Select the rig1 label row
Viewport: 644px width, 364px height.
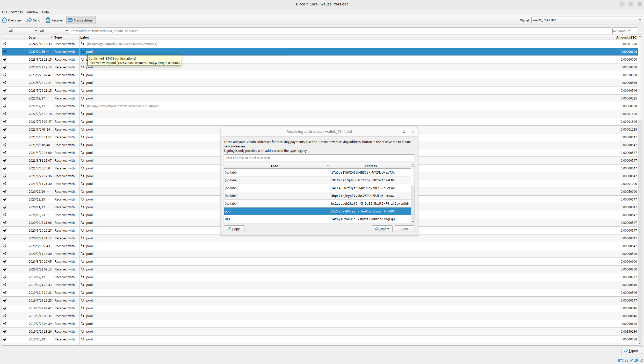[x=277, y=219]
